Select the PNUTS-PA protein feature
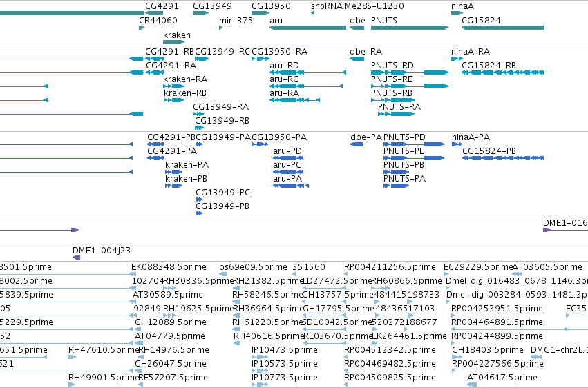Screen dimensions: 588x388 [396, 186]
